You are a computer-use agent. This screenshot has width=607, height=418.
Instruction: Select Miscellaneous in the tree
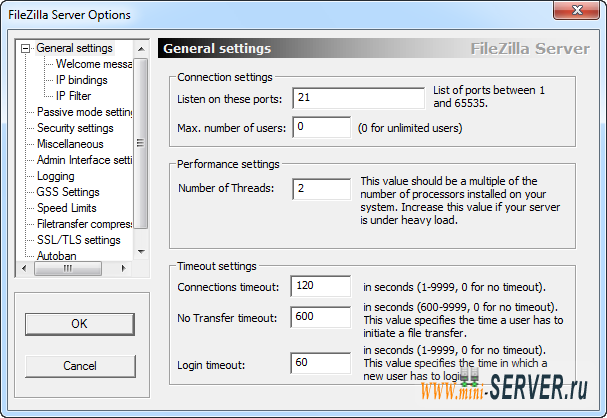(x=70, y=144)
